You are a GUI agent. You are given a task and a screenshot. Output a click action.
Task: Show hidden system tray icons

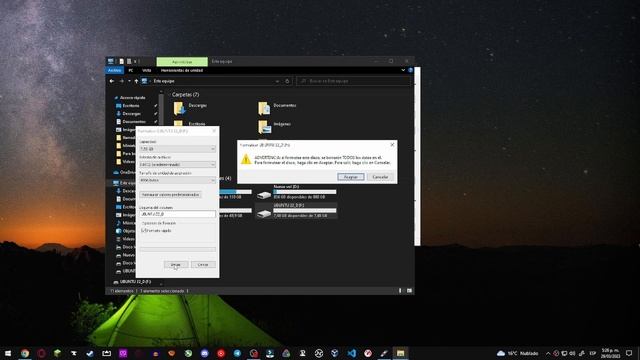[548, 353]
